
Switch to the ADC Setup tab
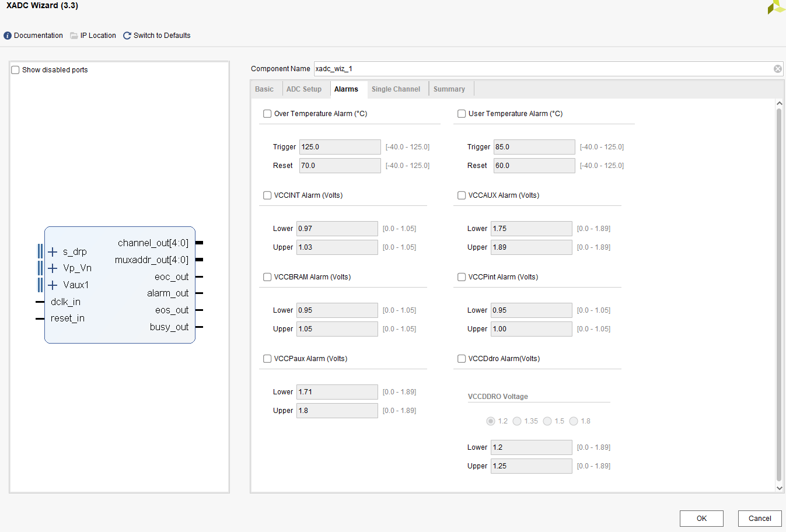[303, 89]
